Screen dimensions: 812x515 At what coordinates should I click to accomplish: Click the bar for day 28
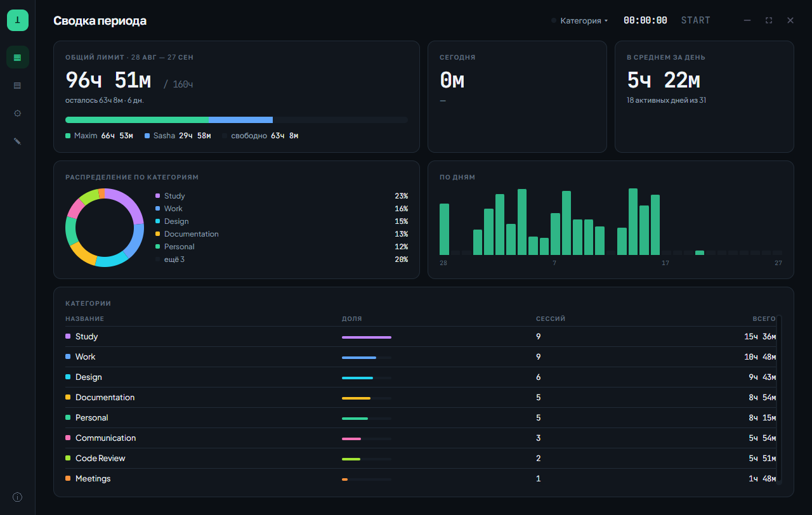point(444,229)
